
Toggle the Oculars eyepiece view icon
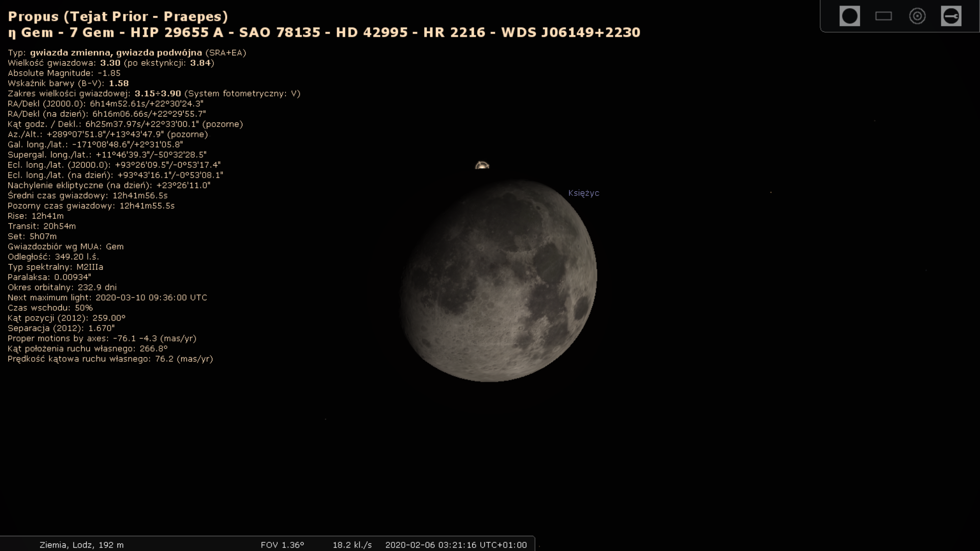pyautogui.click(x=849, y=16)
